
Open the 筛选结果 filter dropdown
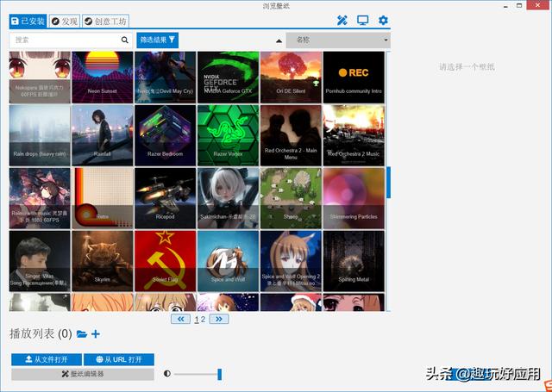[x=158, y=40]
